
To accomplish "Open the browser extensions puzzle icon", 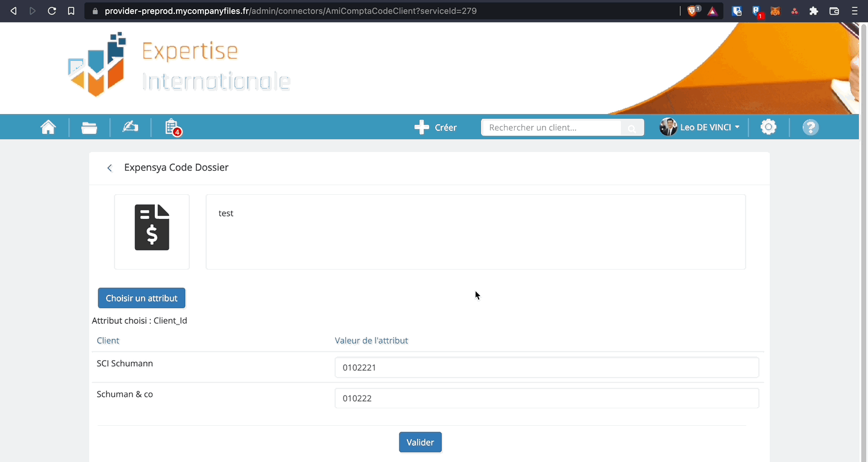I will coord(814,11).
